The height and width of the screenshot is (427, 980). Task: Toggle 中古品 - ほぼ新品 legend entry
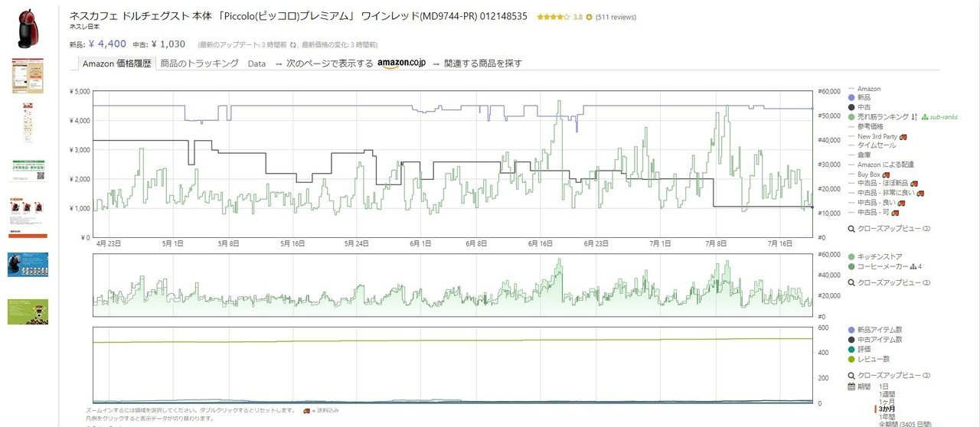[x=882, y=183]
